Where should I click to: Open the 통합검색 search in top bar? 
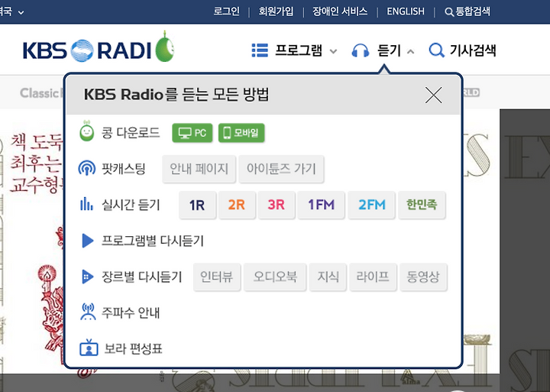(x=467, y=11)
